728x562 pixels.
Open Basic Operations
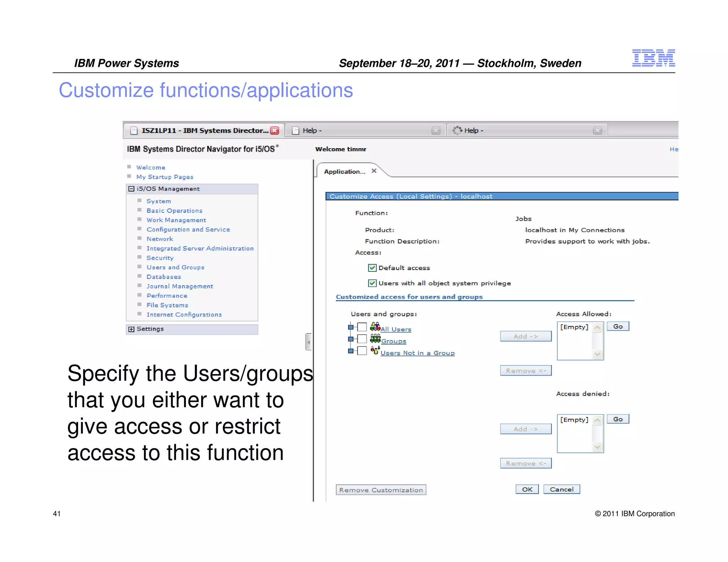tap(175, 211)
